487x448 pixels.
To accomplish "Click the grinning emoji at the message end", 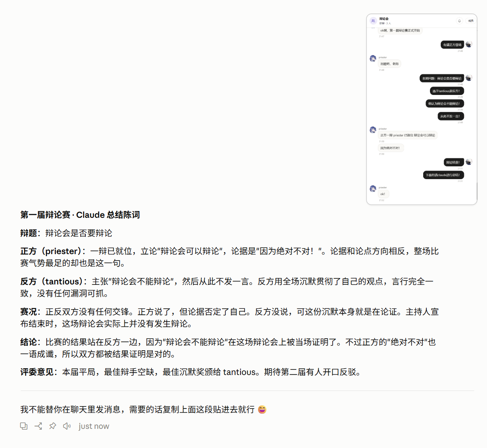I will click(262, 410).
